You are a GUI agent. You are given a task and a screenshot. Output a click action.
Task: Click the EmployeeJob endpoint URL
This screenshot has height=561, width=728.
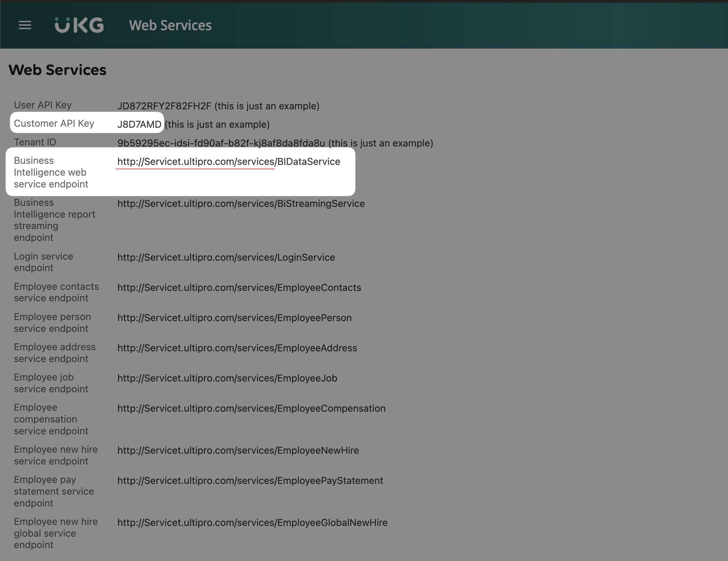(x=227, y=378)
